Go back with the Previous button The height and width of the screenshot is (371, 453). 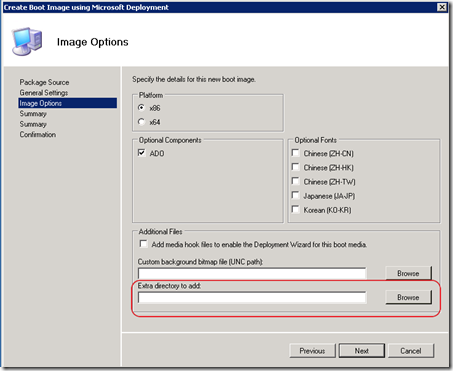point(312,351)
